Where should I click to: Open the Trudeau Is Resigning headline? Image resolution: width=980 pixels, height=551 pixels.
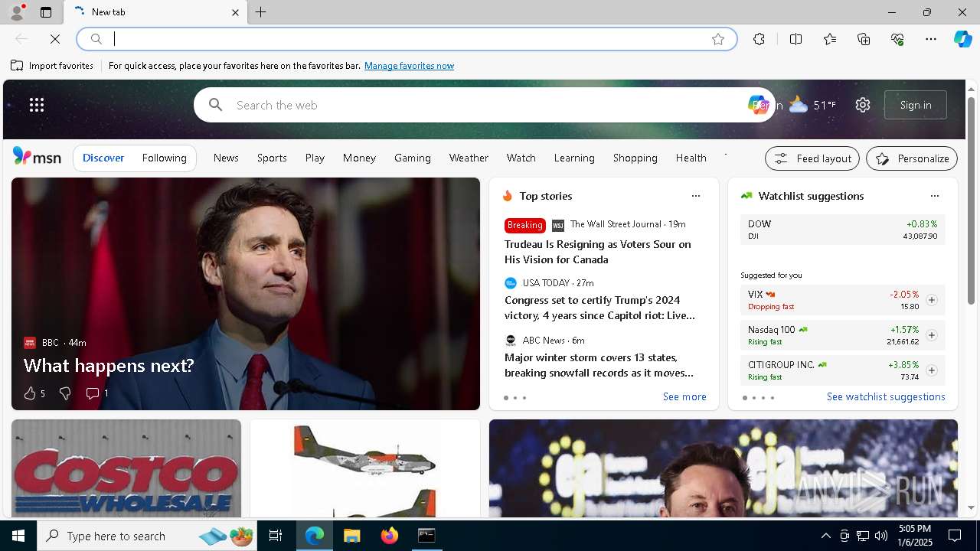tap(598, 252)
